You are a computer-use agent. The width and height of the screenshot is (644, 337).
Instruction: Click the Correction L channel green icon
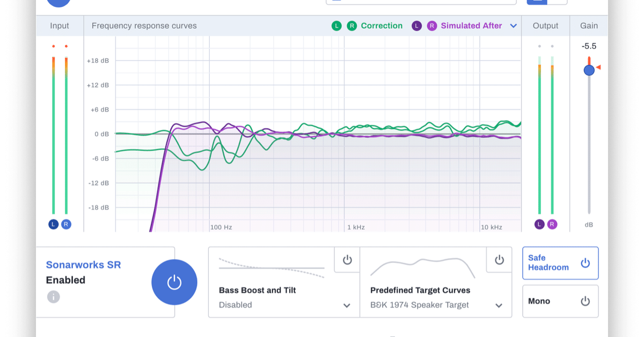pyautogui.click(x=336, y=26)
